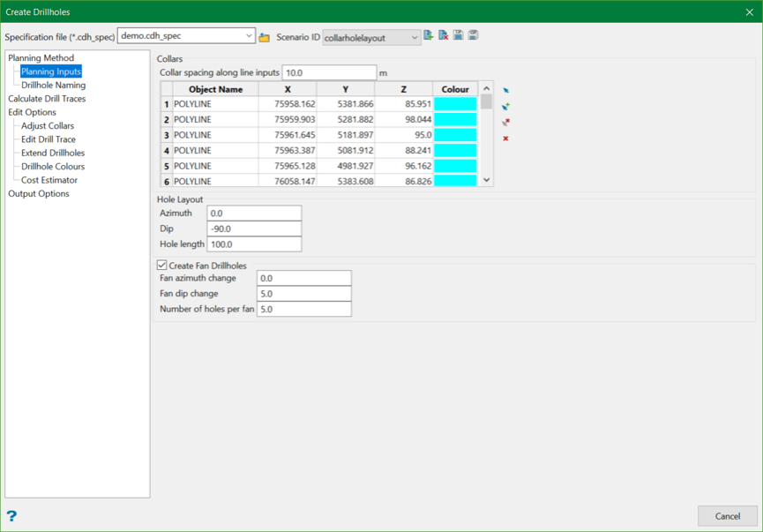The height and width of the screenshot is (532, 763).
Task: Click the Hole length input field
Action: [x=254, y=244]
